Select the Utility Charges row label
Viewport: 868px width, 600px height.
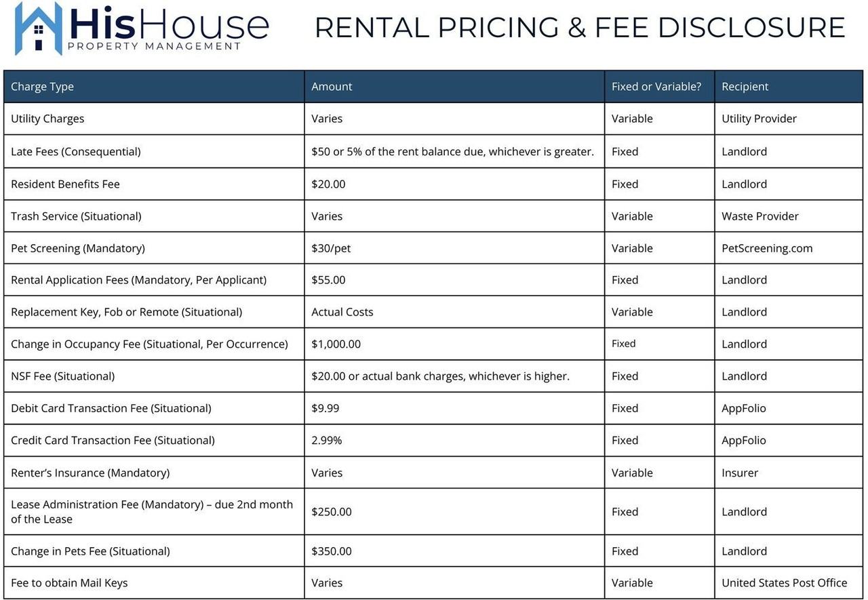tap(47, 119)
